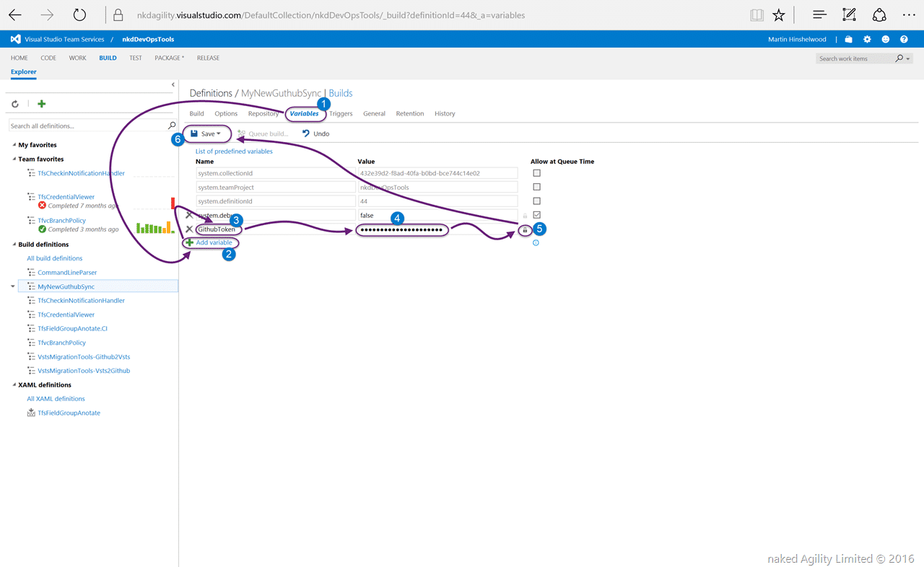The image size is (924, 567).
Task: Open the PACKAGE menu
Action: pyautogui.click(x=169, y=58)
